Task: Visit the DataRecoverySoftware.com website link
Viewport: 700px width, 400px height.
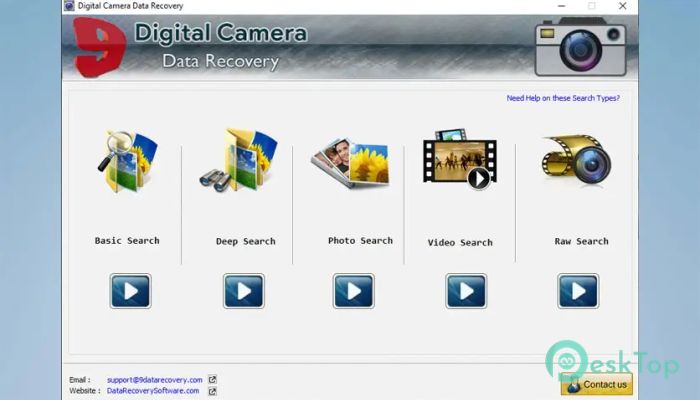Action: click(153, 391)
